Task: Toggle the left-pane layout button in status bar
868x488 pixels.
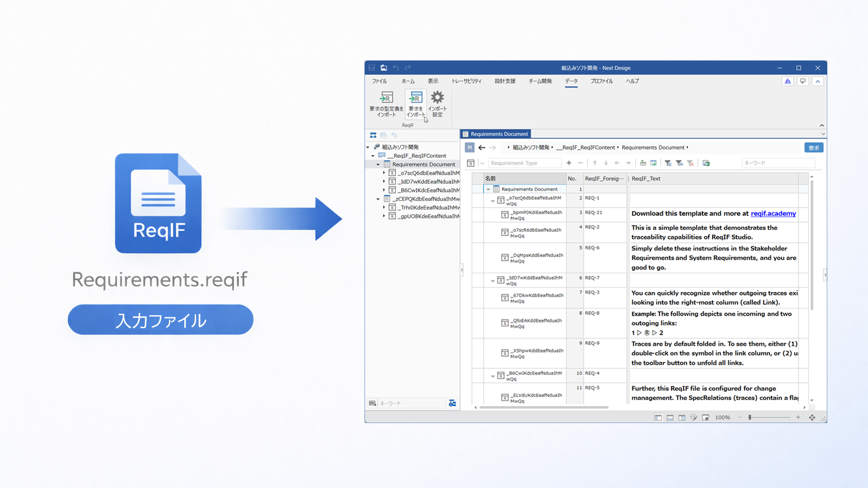Action: (x=658, y=417)
